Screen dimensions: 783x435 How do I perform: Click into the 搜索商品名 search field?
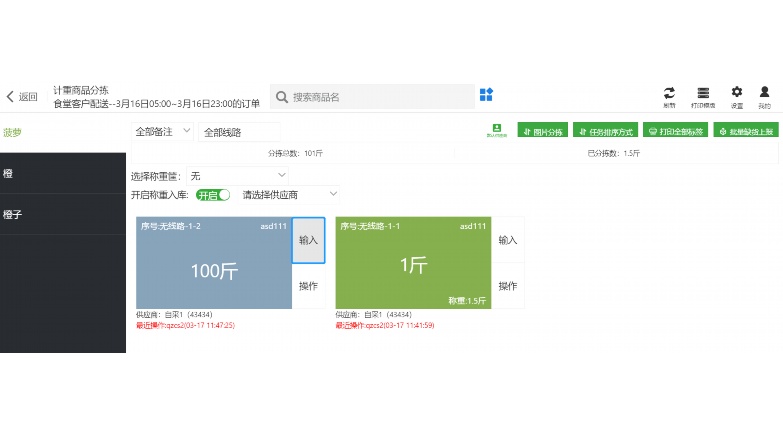tap(373, 97)
